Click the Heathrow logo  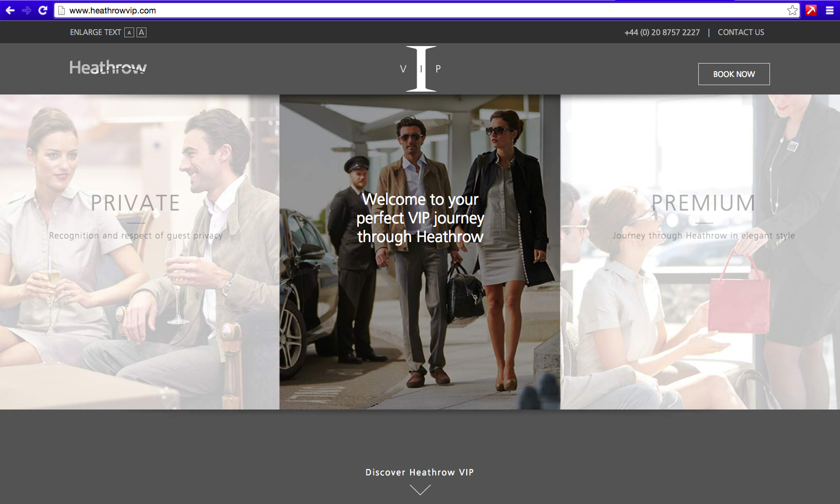pos(108,68)
